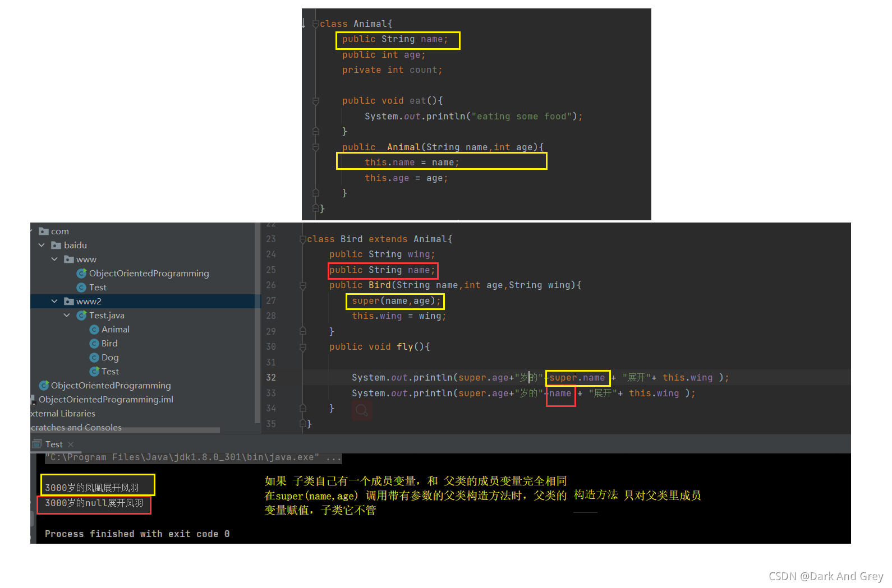Click super(name,age) call on line 27
Screen dimensions: 892x588
coord(396,302)
